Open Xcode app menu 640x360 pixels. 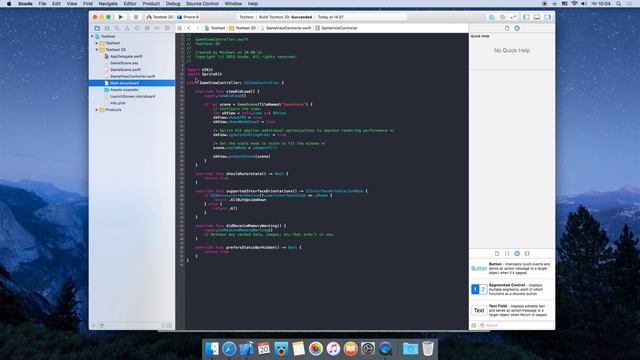coord(25,4)
